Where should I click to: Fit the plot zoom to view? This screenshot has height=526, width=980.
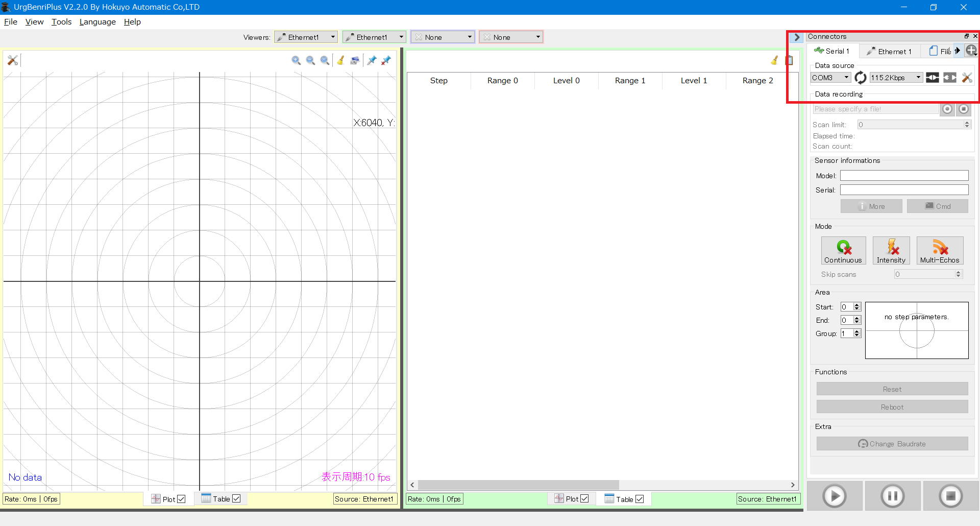coord(325,60)
